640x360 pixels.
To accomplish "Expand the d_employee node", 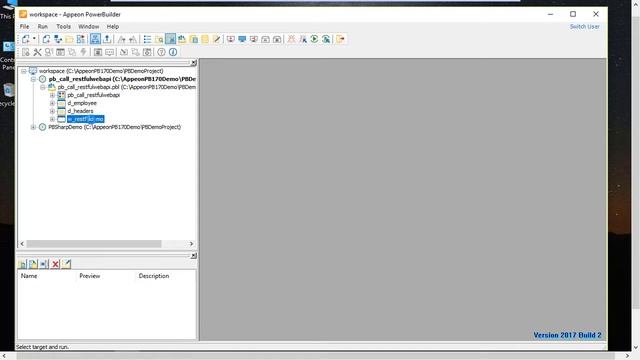I will (52, 103).
